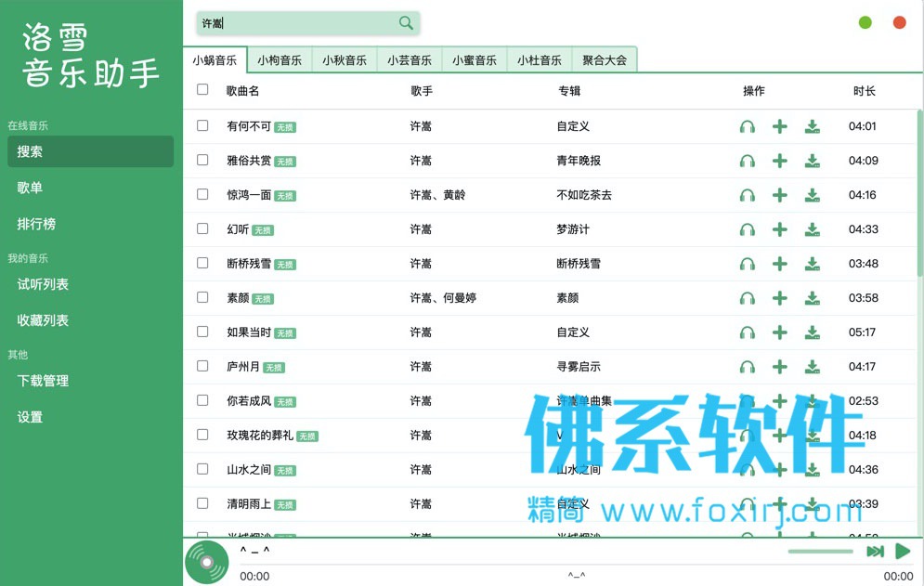
Task: Preview 如果当时 with headphone icon
Action: pyautogui.click(x=748, y=332)
